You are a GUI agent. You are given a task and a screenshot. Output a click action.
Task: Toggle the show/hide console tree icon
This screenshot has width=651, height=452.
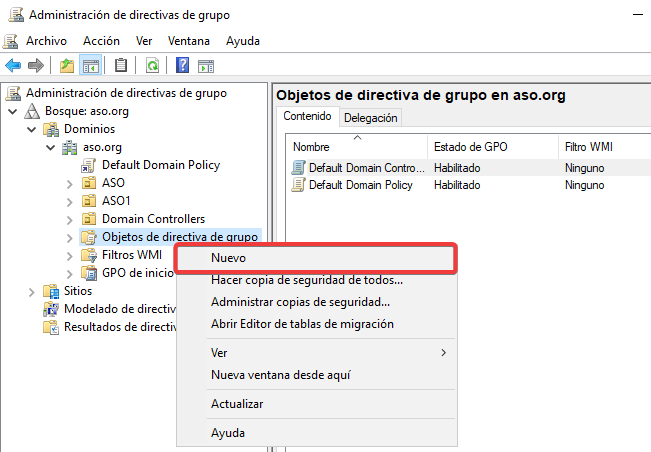[x=90, y=65]
